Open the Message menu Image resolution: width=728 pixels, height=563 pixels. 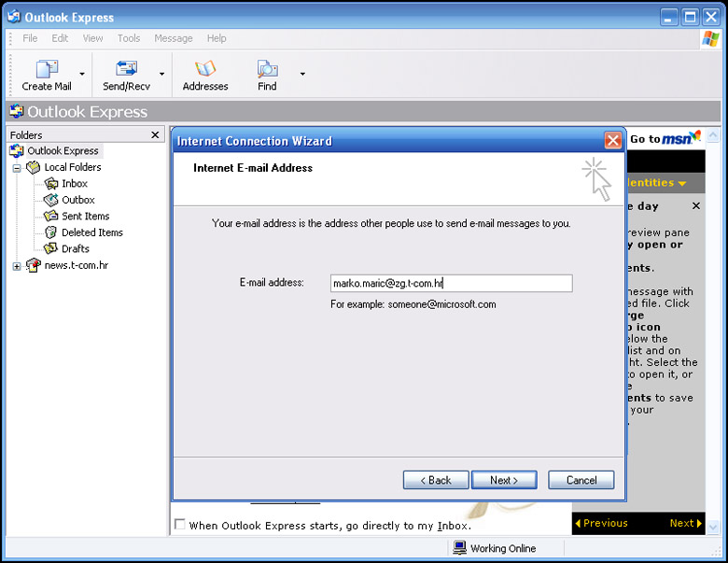point(174,38)
